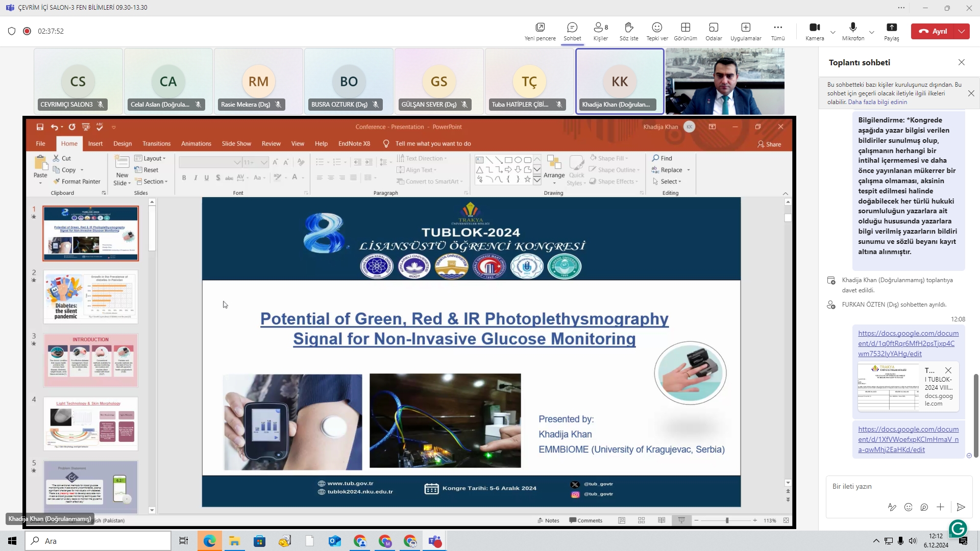Open Yeni pencere pop-out window

(x=540, y=31)
